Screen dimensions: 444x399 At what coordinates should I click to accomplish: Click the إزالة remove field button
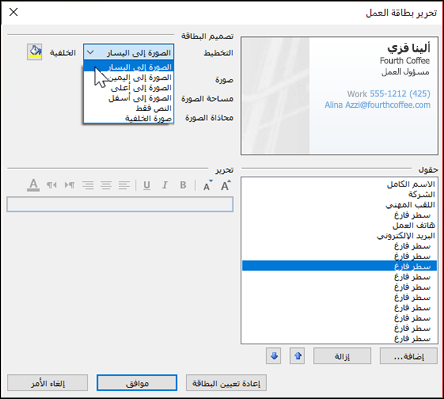tap(342, 356)
